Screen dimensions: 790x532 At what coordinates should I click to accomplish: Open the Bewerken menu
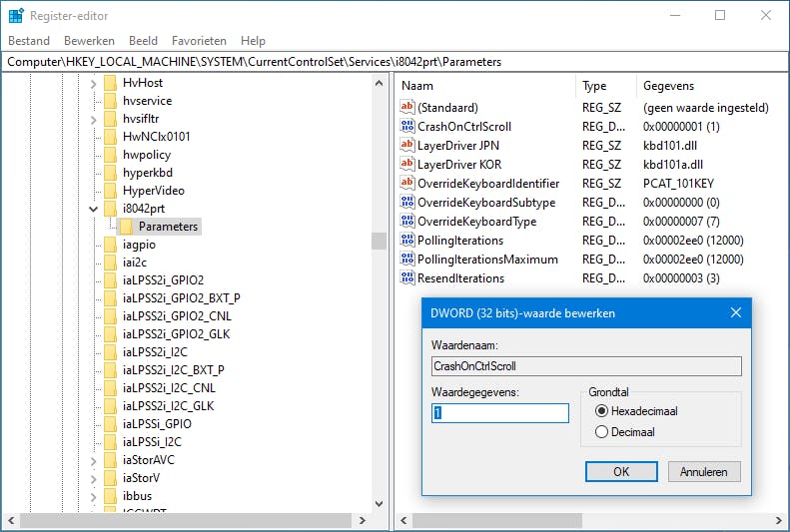[x=89, y=41]
